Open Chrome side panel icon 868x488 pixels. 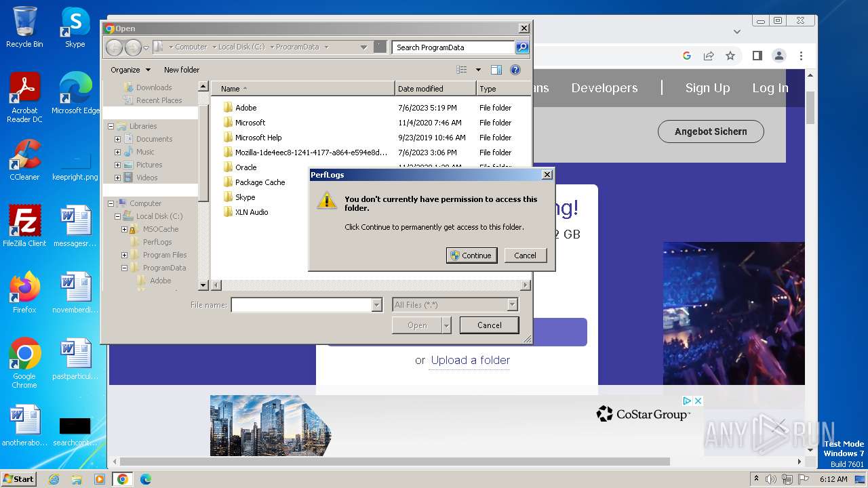point(757,56)
